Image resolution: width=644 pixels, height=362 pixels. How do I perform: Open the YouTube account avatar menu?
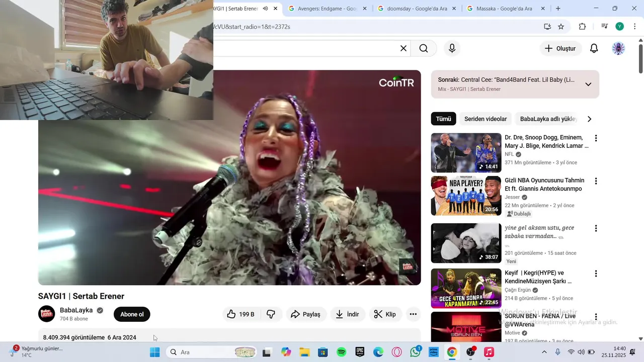point(618,48)
